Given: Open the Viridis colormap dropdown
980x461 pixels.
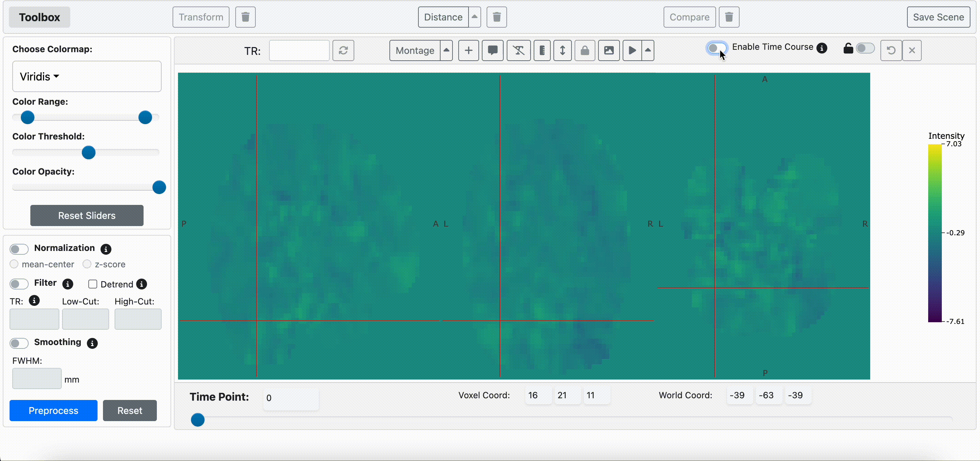Looking at the screenshot, I should pos(40,76).
